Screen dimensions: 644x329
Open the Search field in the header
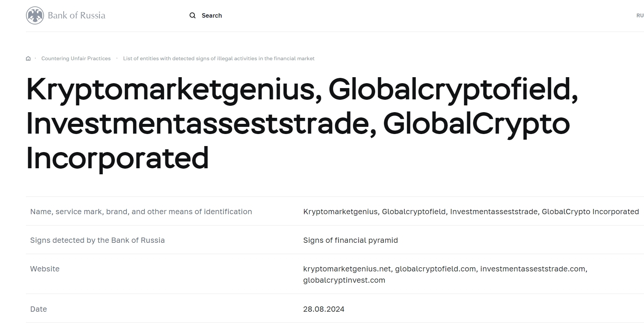point(211,15)
